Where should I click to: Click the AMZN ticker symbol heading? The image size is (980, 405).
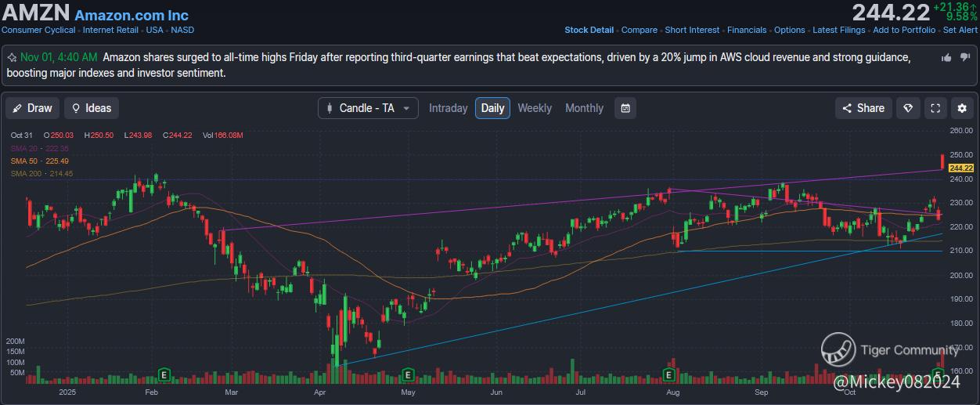tap(35, 13)
